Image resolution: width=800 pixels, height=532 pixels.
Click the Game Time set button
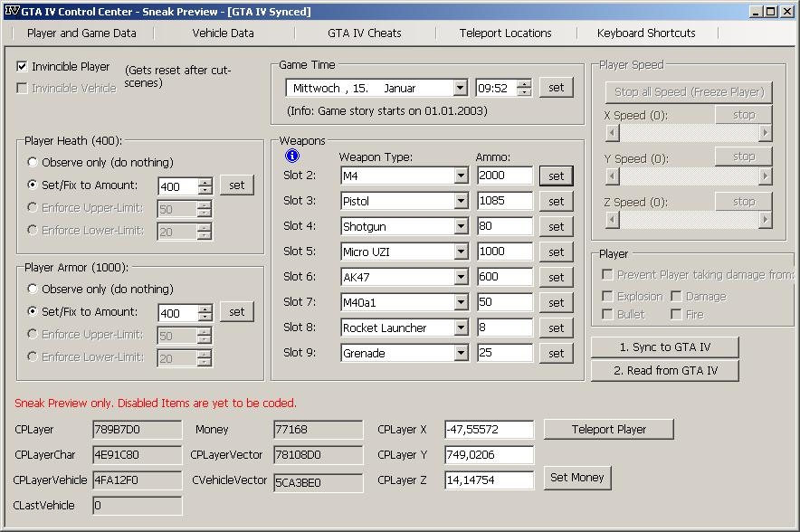[557, 88]
